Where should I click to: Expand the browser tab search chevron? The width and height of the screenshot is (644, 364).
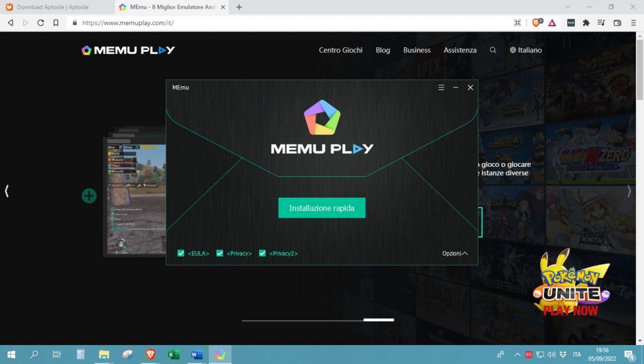[x=568, y=7]
